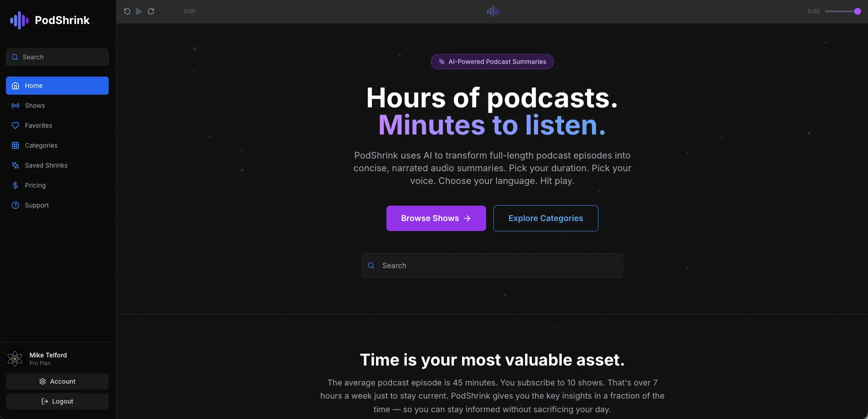Click the skip forward icon in player
Screen dimensions: 868x419
[x=151, y=11]
